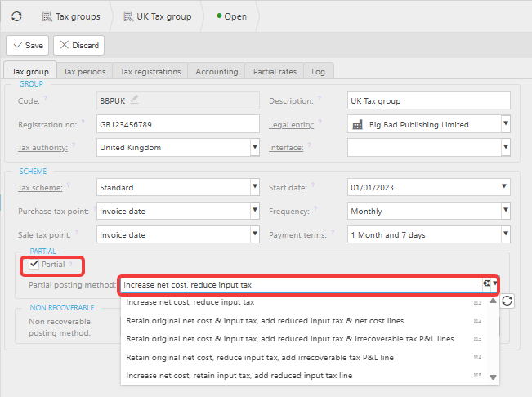Click the help icon next to Description
This screenshot has width=532, height=397.
(x=320, y=98)
